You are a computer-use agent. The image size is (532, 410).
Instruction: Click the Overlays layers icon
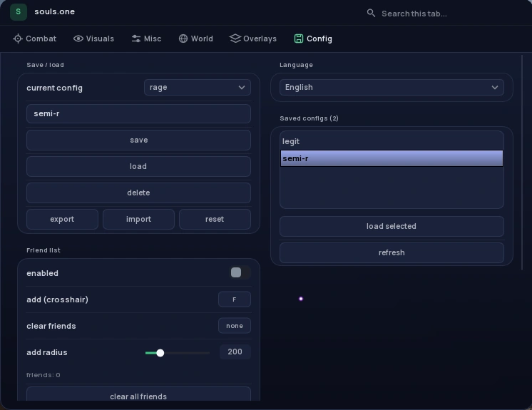[235, 39]
